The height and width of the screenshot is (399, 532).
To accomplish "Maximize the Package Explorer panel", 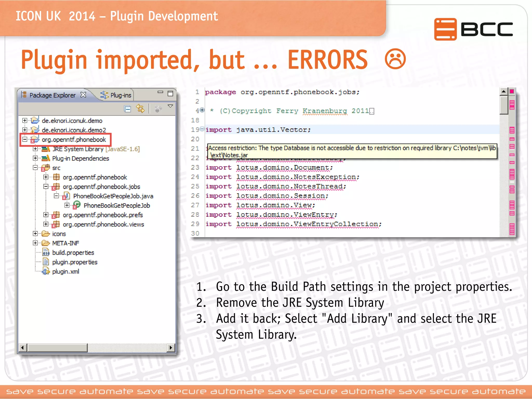I will [x=170, y=94].
